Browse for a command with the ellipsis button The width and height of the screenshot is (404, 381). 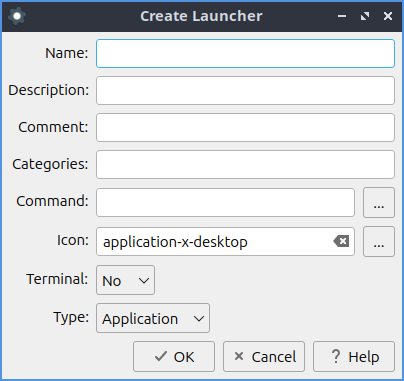pos(379,202)
